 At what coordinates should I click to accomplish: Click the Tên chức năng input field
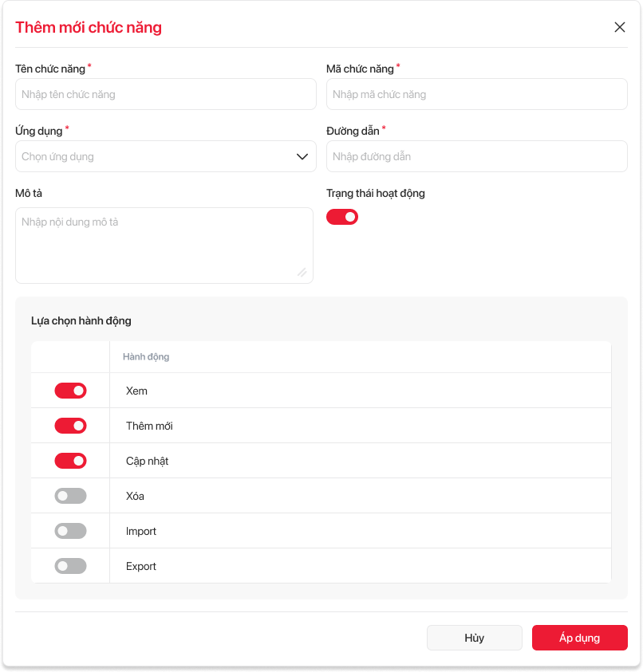(166, 94)
